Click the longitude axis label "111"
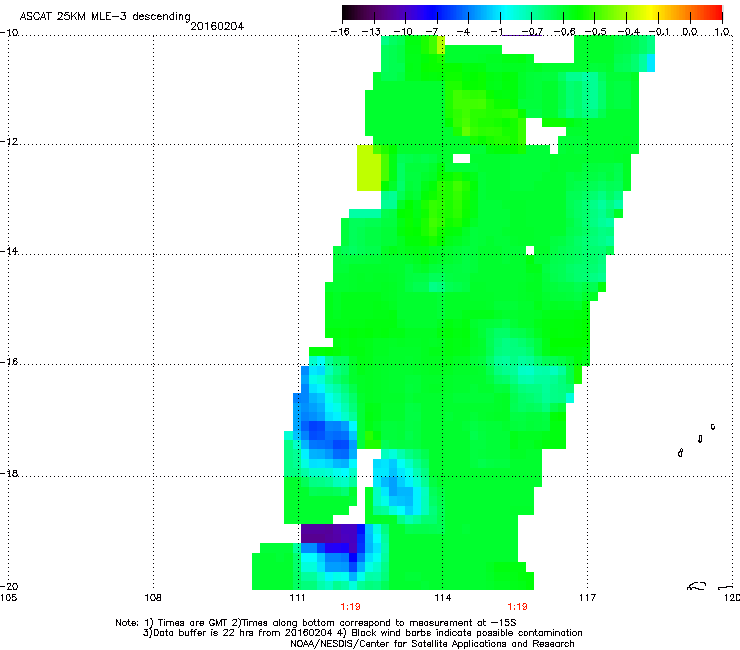The image size is (740, 650). (298, 598)
